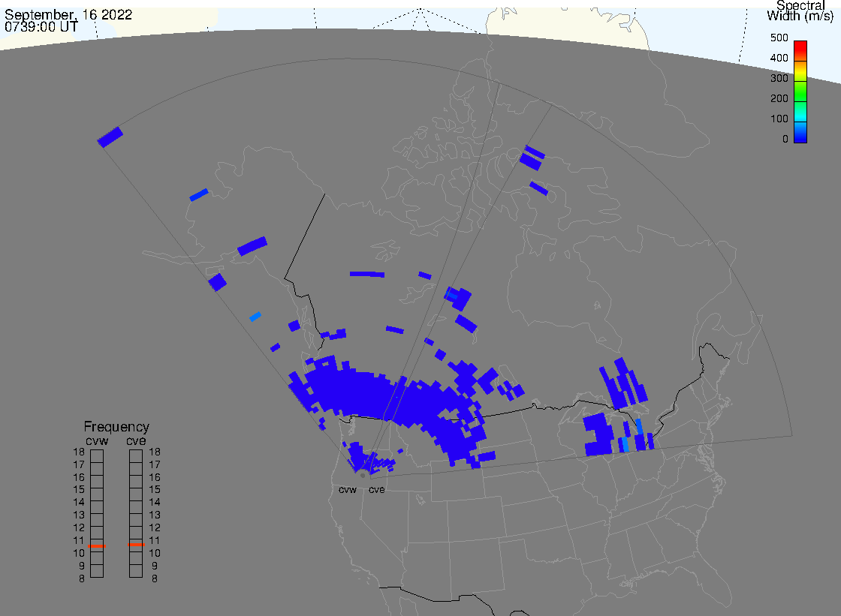Click the '12' label right of the cve scale
Image resolution: width=841 pixels, height=616 pixels.
(155, 528)
